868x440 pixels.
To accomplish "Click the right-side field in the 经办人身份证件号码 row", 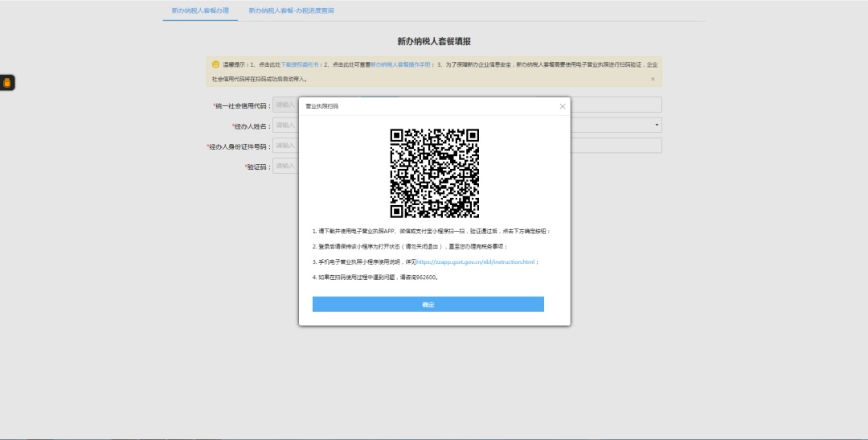I will [616, 146].
